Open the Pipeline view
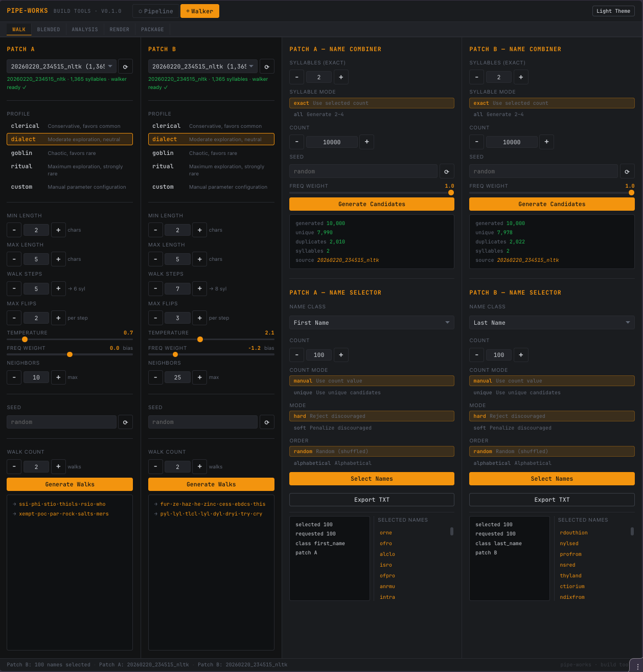The height and width of the screenshot is (672, 643). (156, 11)
